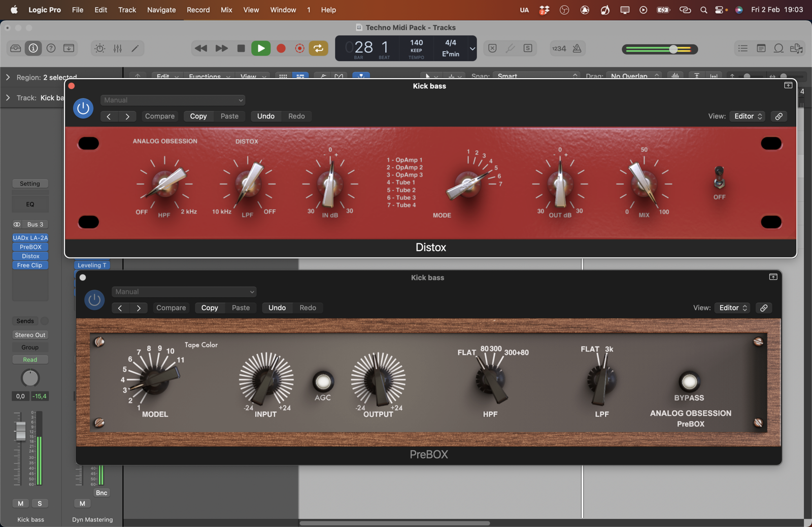Click the tuning fork icon
This screenshot has width=812, height=527.
tap(511, 48)
